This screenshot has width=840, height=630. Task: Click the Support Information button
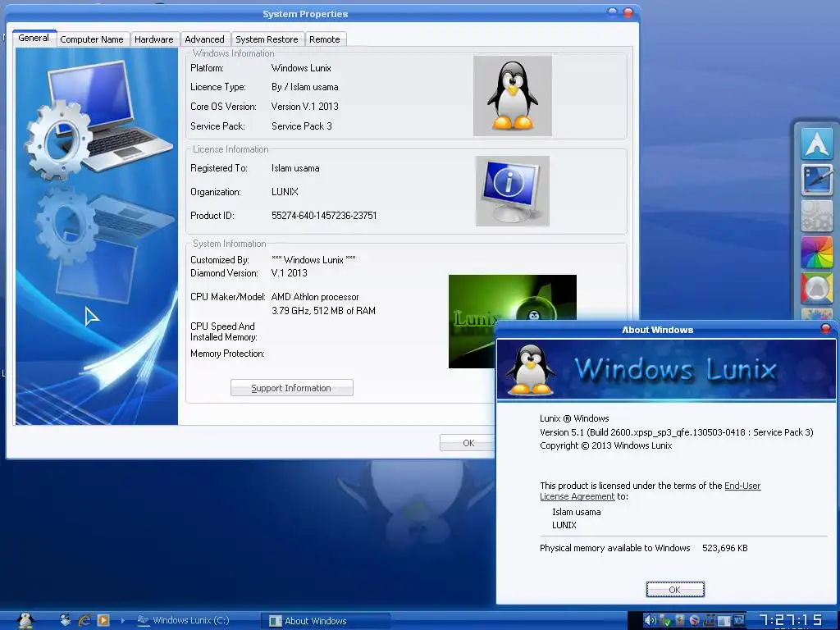point(291,388)
